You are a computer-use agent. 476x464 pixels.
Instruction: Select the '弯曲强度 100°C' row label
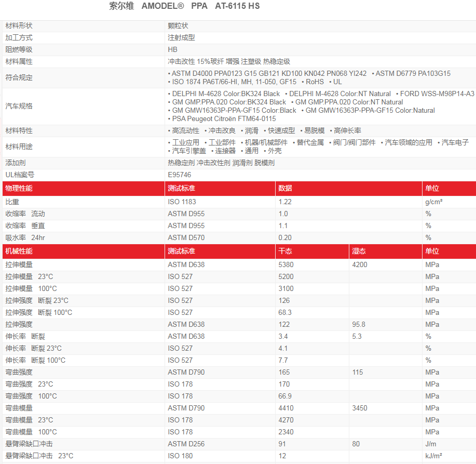coord(31,396)
